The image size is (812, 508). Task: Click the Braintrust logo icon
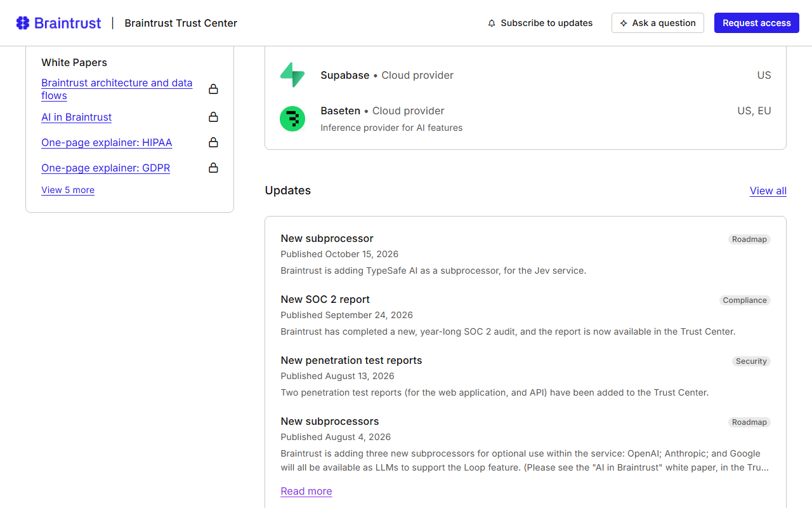(23, 23)
